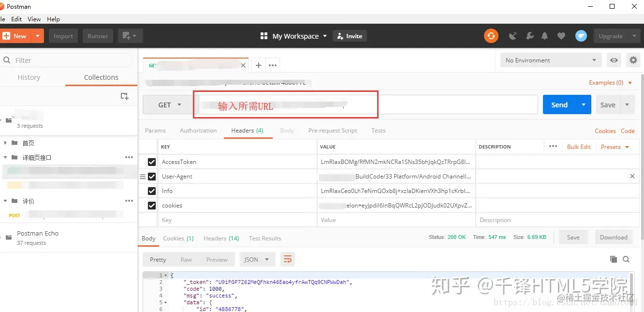Open more options for 评价 folder
This screenshot has width=644, height=312.
(x=129, y=201)
